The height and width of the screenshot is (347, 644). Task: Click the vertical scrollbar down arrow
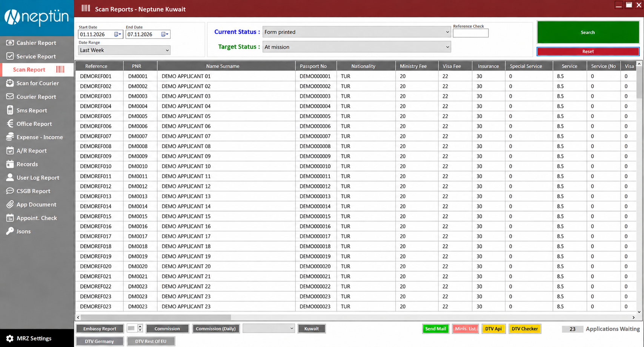click(639, 312)
